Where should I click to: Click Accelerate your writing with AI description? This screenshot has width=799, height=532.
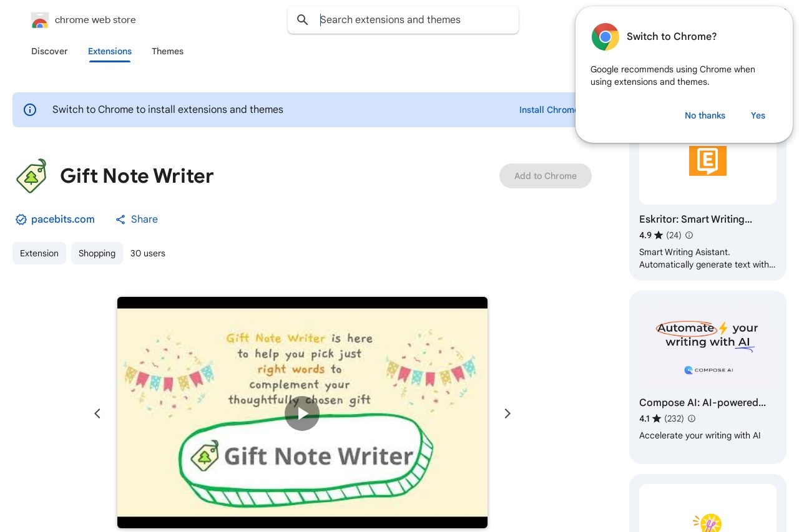click(x=700, y=436)
